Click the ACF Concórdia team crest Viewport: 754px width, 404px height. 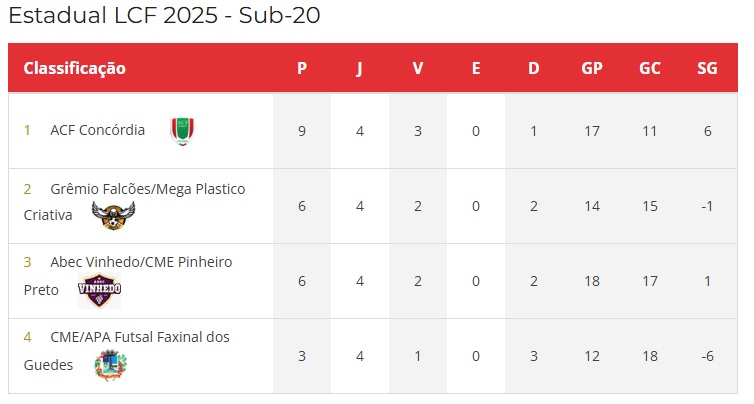[182, 131]
